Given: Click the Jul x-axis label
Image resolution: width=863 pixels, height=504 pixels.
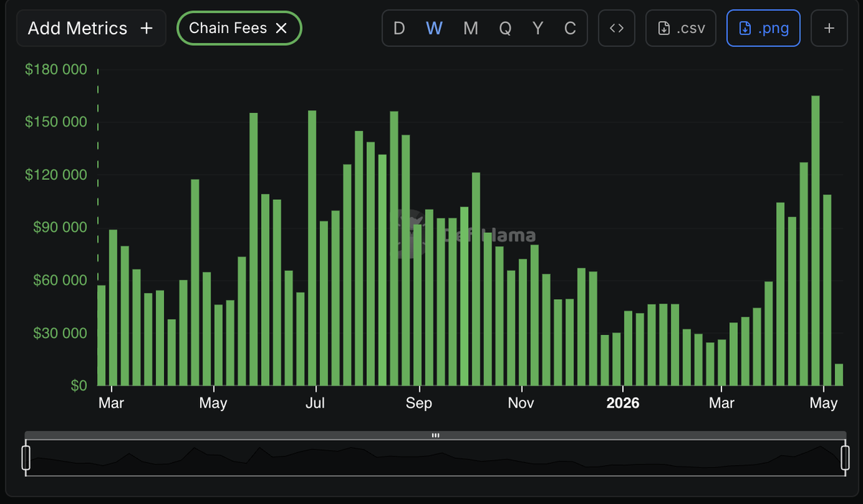Looking at the screenshot, I should coord(315,403).
